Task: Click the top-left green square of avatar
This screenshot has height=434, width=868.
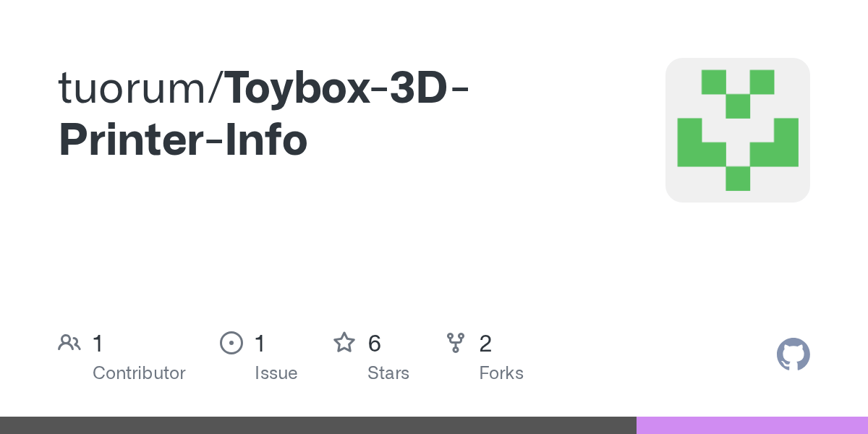Action: tap(713, 82)
